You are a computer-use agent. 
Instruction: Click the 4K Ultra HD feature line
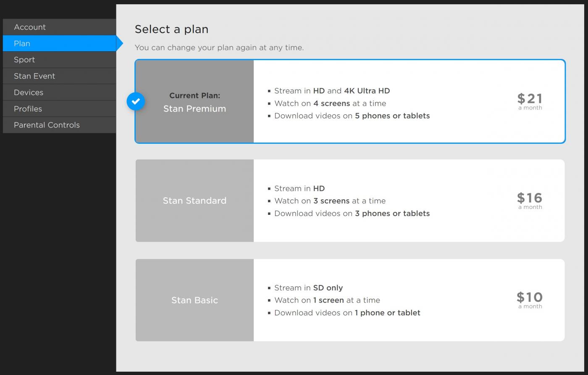pos(332,91)
